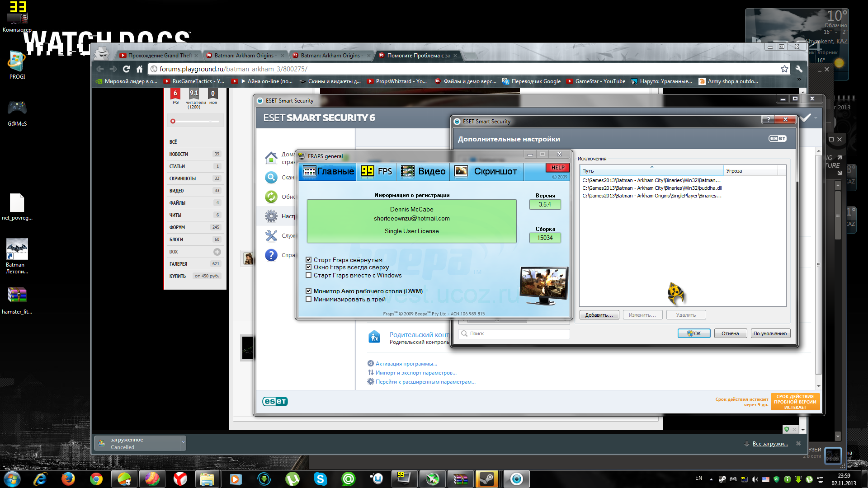The height and width of the screenshot is (488, 868).
Task: Click ESET computer scan magnifier icon
Action: coord(271,178)
